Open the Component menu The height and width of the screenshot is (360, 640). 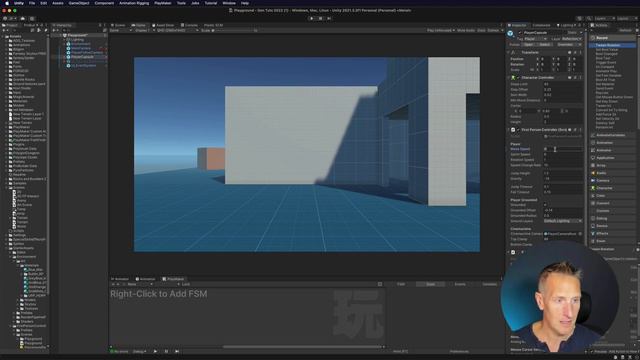104,3
